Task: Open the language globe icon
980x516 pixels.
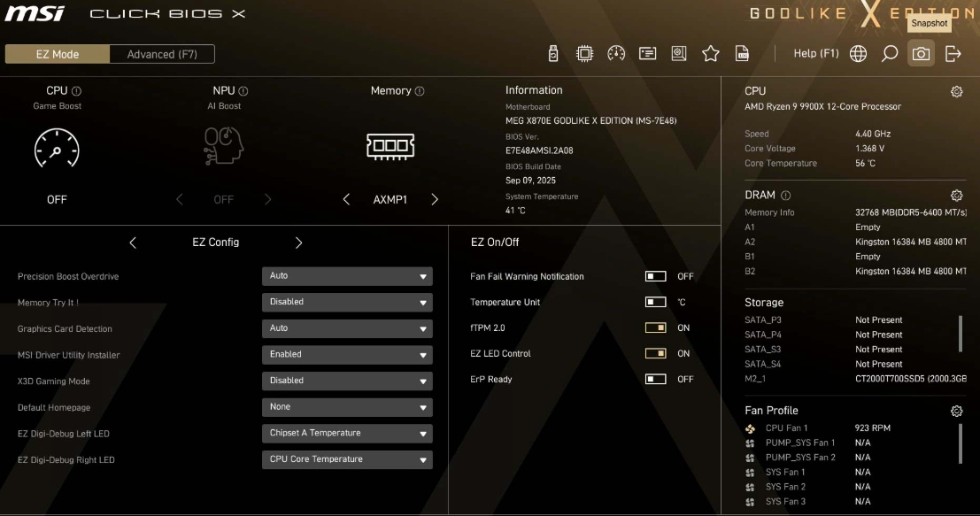Action: pos(858,54)
